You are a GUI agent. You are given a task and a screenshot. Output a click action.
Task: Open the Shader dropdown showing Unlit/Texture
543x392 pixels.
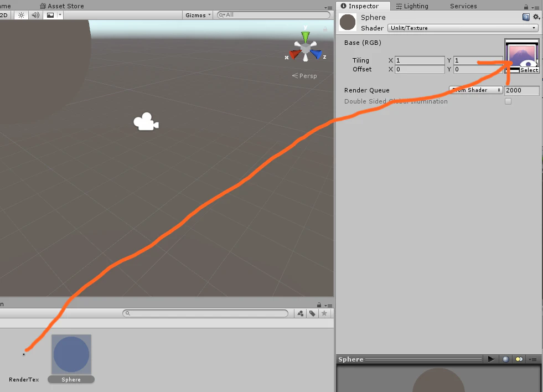[x=463, y=28]
